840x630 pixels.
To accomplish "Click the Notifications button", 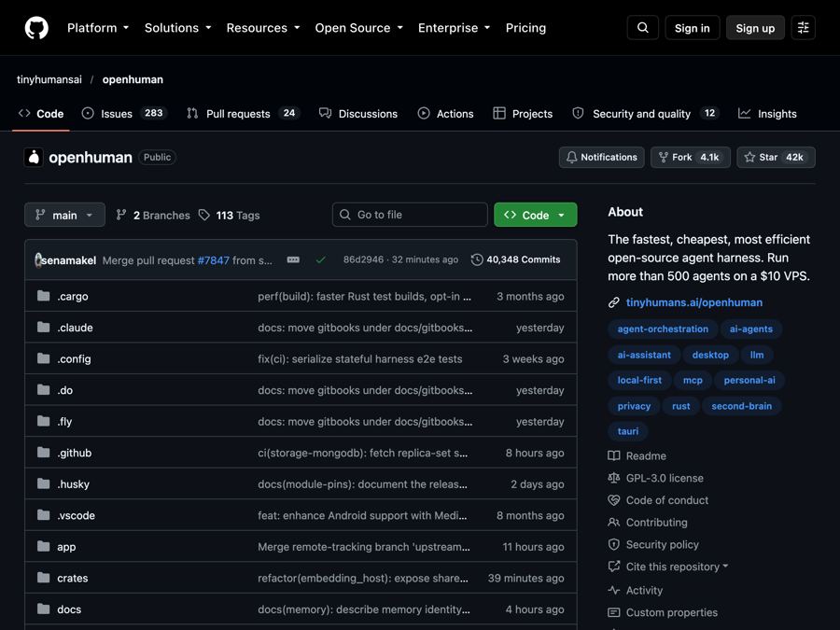I will click(602, 158).
